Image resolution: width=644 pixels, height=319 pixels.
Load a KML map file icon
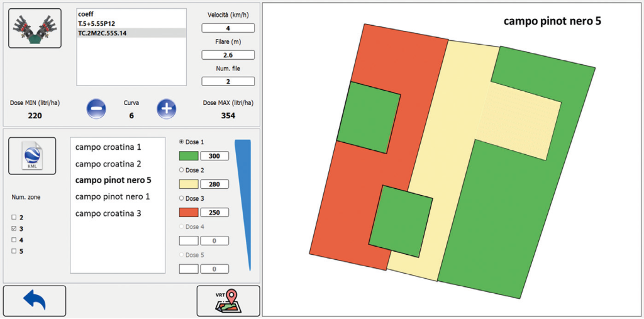pyautogui.click(x=32, y=156)
